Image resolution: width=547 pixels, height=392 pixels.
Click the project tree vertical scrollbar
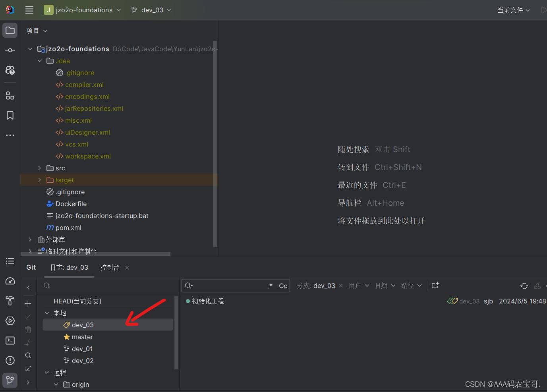(215, 143)
